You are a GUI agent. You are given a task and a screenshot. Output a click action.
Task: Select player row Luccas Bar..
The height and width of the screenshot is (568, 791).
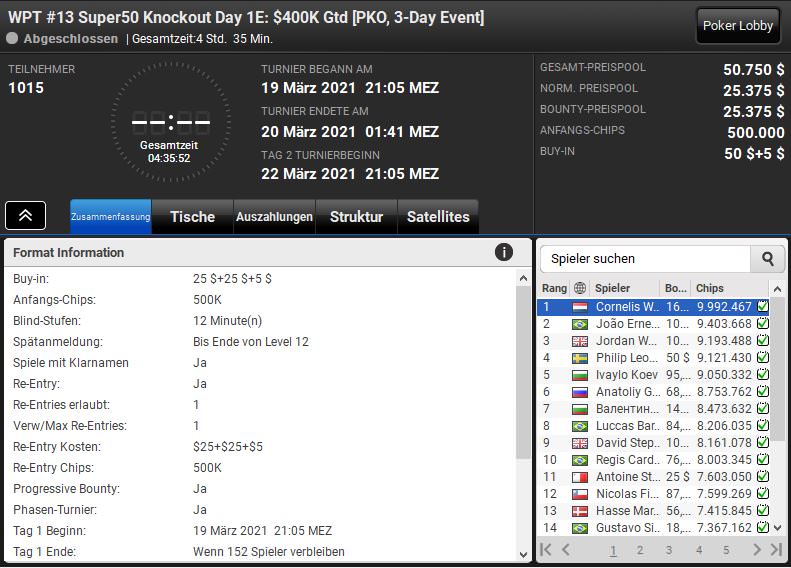[x=653, y=426]
